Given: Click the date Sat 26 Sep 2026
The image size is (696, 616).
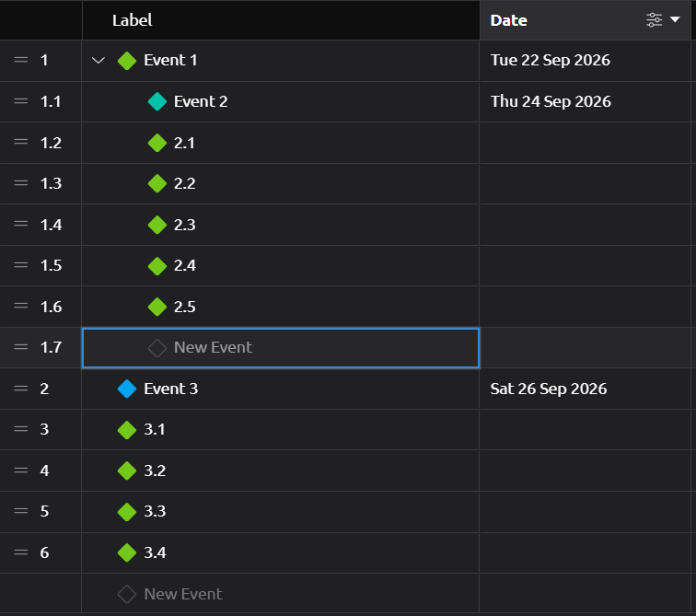Looking at the screenshot, I should 549,389.
